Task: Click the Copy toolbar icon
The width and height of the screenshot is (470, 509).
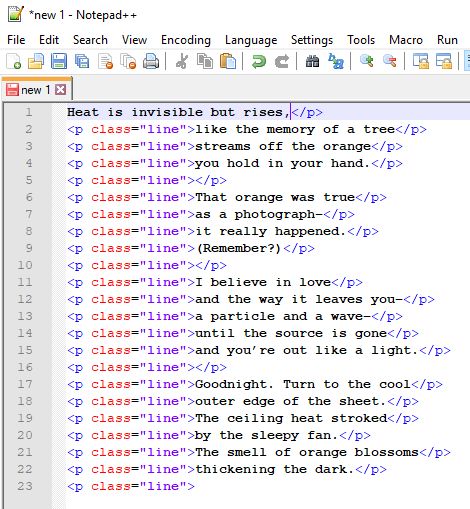Action: tap(205, 61)
